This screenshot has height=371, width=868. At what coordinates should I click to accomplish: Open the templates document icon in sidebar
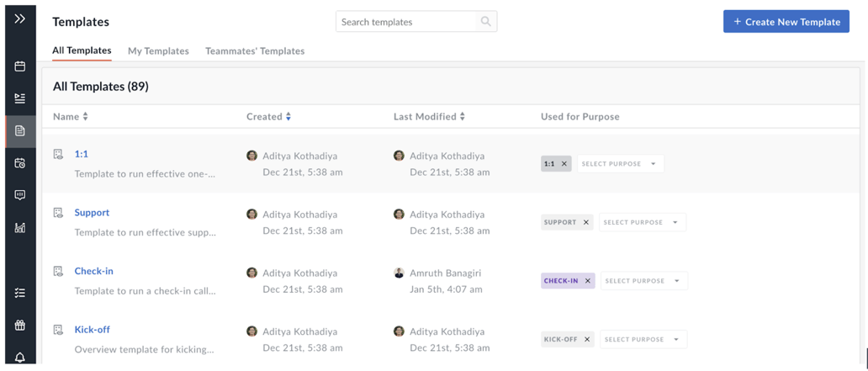tap(20, 131)
